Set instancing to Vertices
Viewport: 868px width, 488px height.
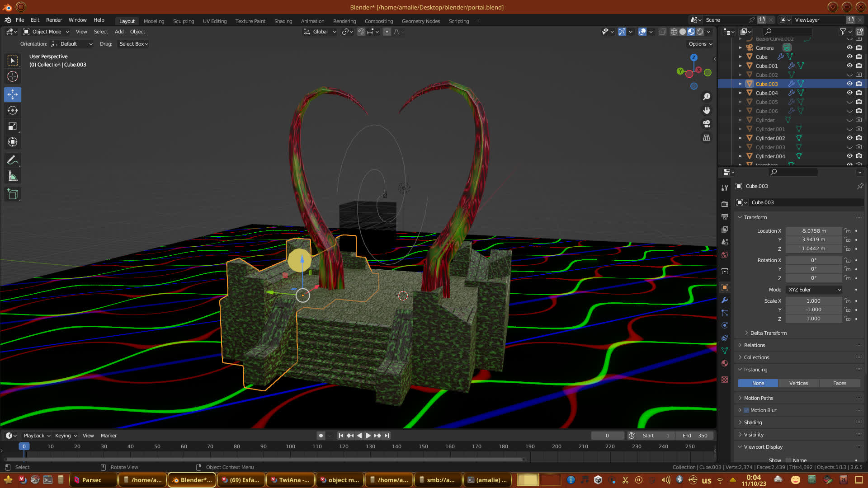coord(798,383)
